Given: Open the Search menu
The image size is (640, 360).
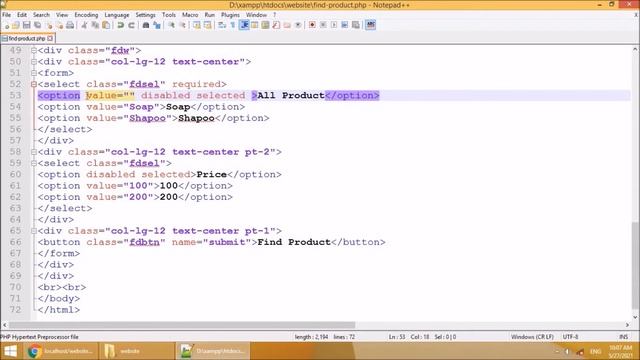Looking at the screenshot, I should (41, 15).
